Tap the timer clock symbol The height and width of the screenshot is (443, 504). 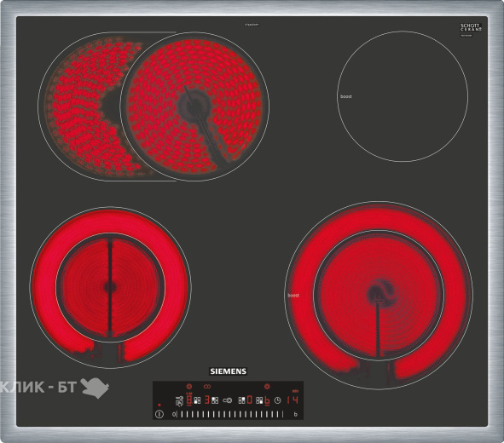[278, 400]
